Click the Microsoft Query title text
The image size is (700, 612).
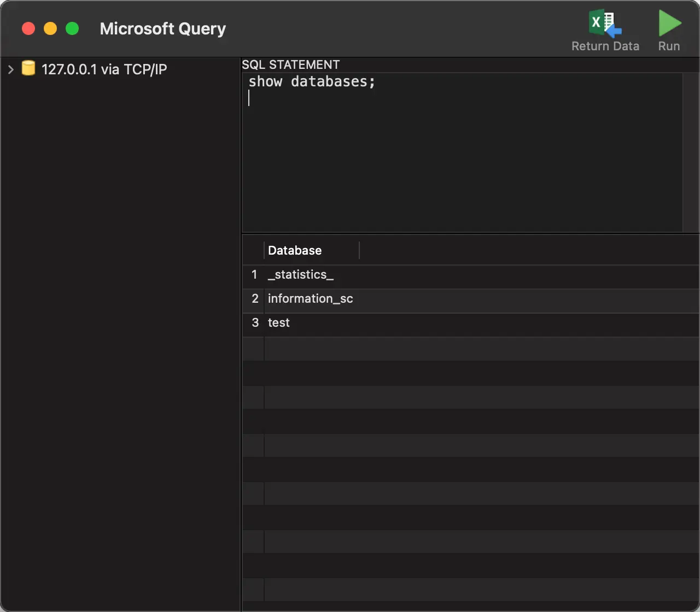point(163,28)
